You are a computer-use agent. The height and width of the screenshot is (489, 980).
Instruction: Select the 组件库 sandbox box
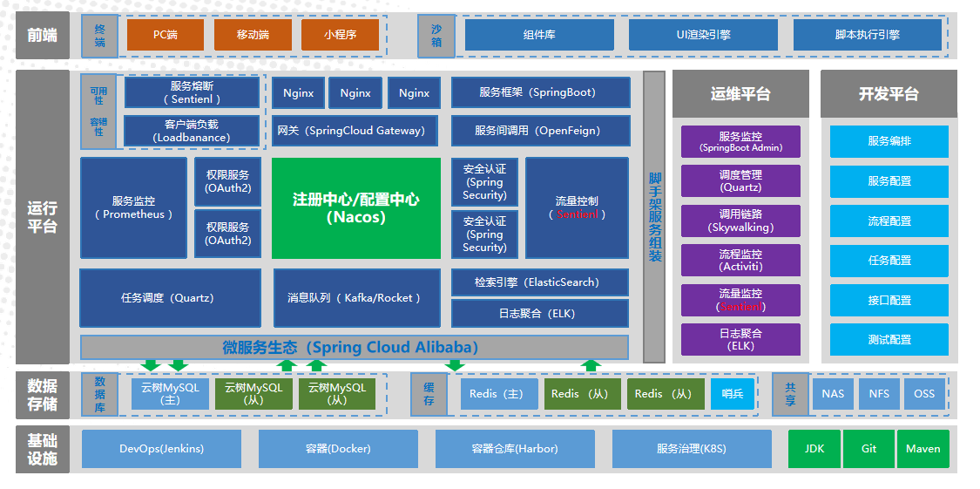coord(539,35)
